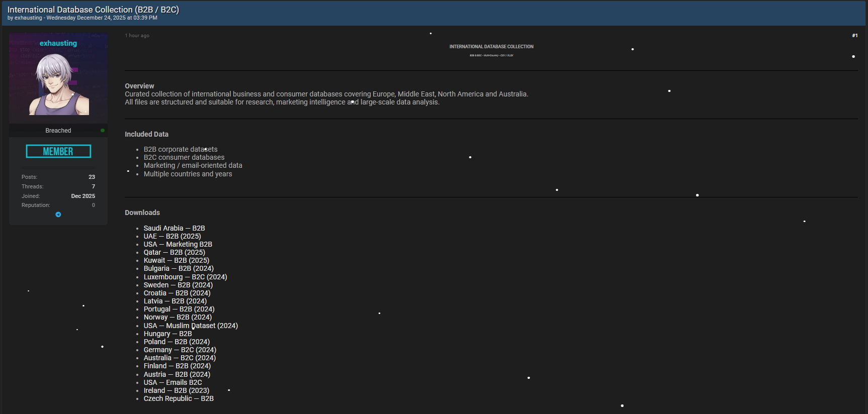The height and width of the screenshot is (414, 868).
Task: Click the #1 post permalink
Action: pos(854,36)
